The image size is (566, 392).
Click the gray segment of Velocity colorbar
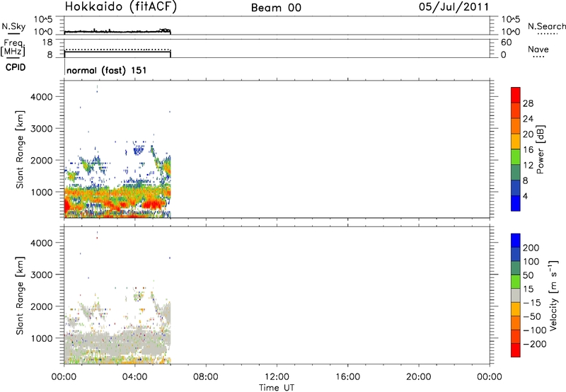[x=516, y=296]
